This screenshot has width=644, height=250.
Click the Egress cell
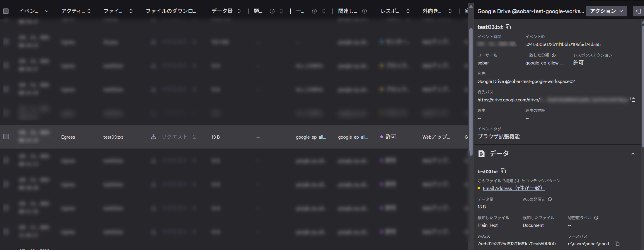click(68, 137)
